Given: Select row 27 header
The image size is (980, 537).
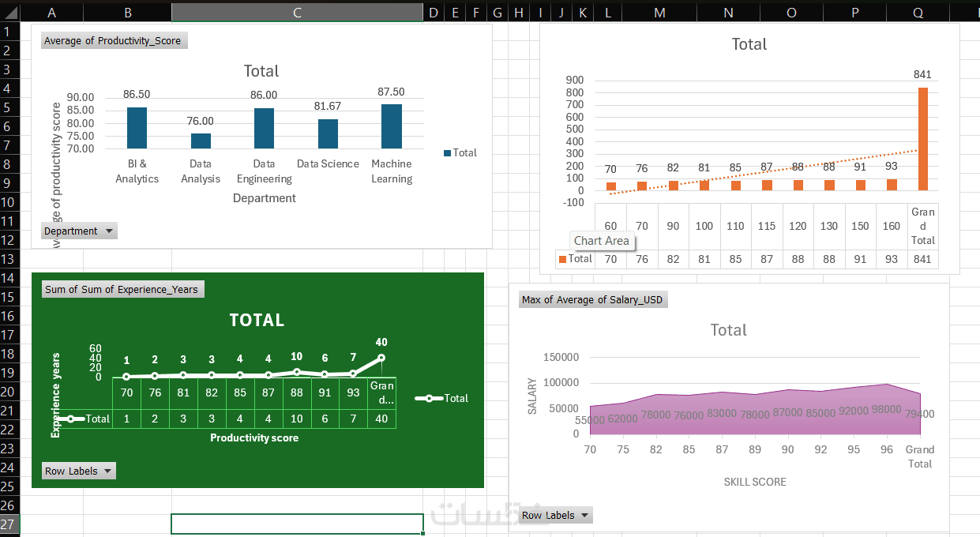Looking at the screenshot, I should (x=8, y=524).
